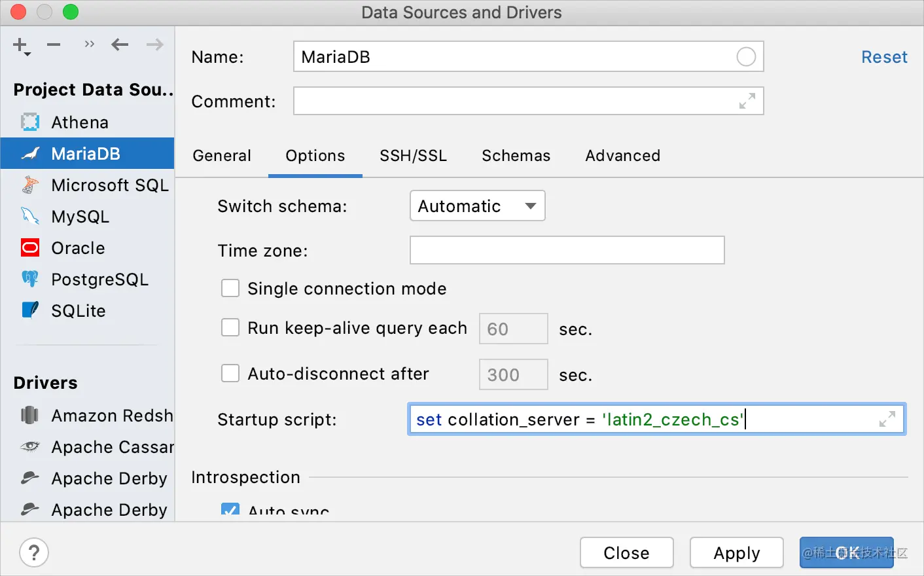
Task: Click the keep-alive 60 seconds field
Action: [514, 329]
